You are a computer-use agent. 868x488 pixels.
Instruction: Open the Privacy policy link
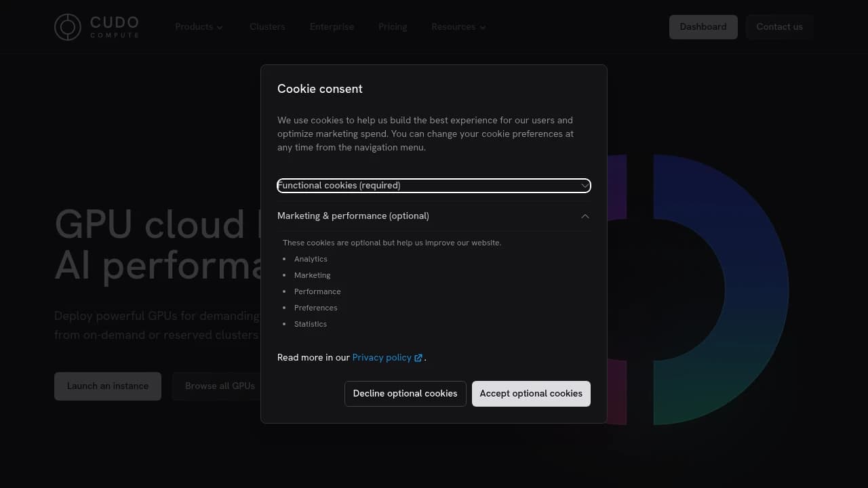[382, 358]
